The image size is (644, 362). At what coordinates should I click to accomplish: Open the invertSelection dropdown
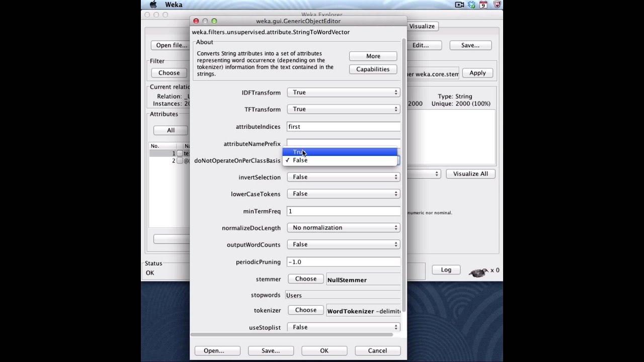click(x=344, y=177)
